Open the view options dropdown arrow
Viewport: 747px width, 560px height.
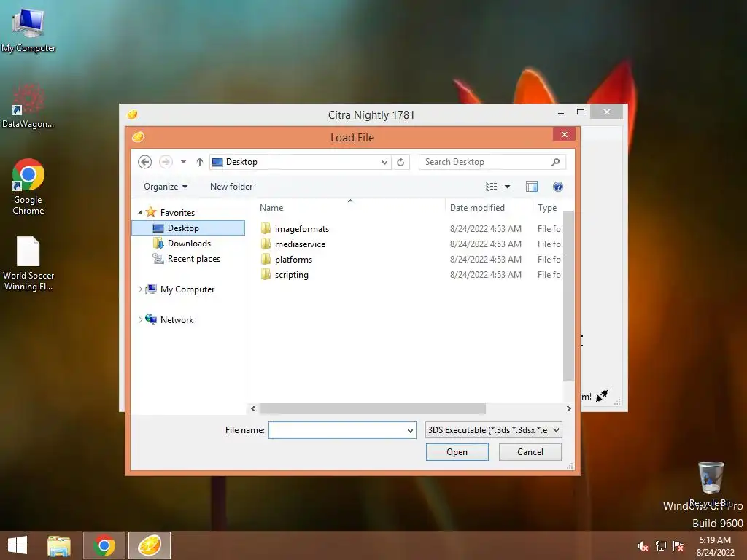tap(508, 187)
